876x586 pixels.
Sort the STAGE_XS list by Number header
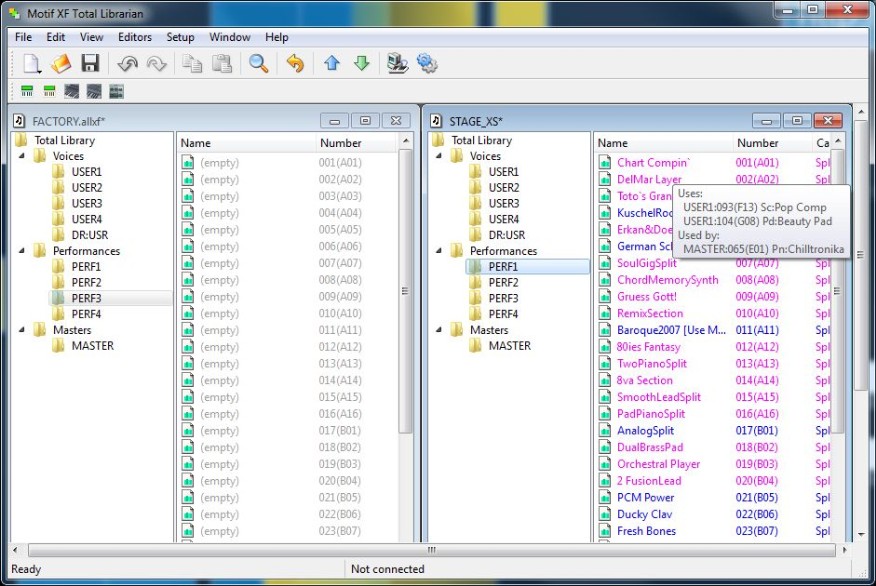coord(772,143)
